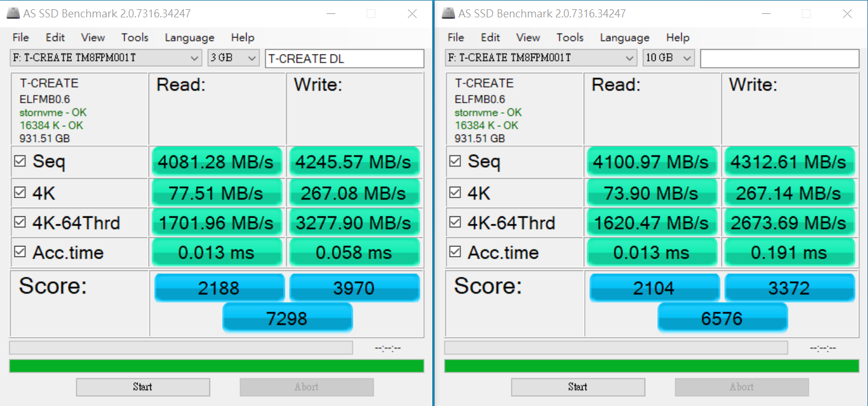Click the 4K-64Thrd read result 1701.96 MB/s

click(x=217, y=223)
